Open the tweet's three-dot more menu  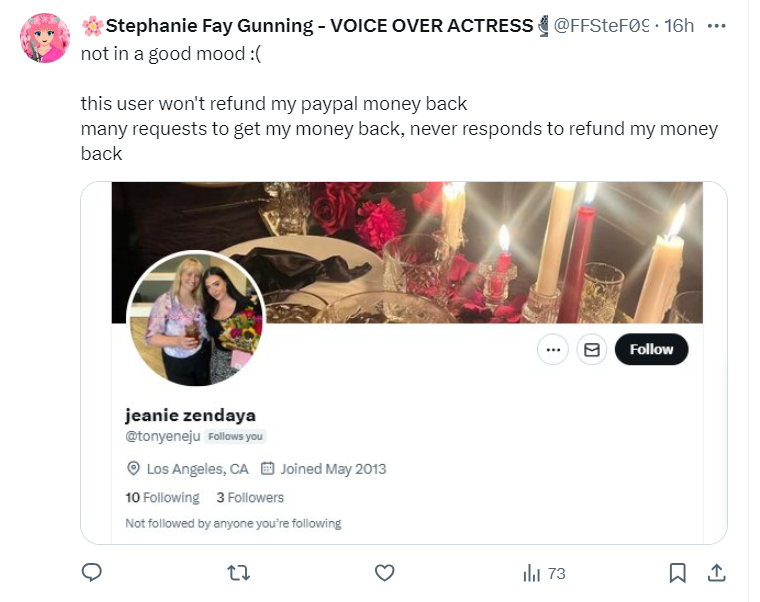tap(716, 26)
